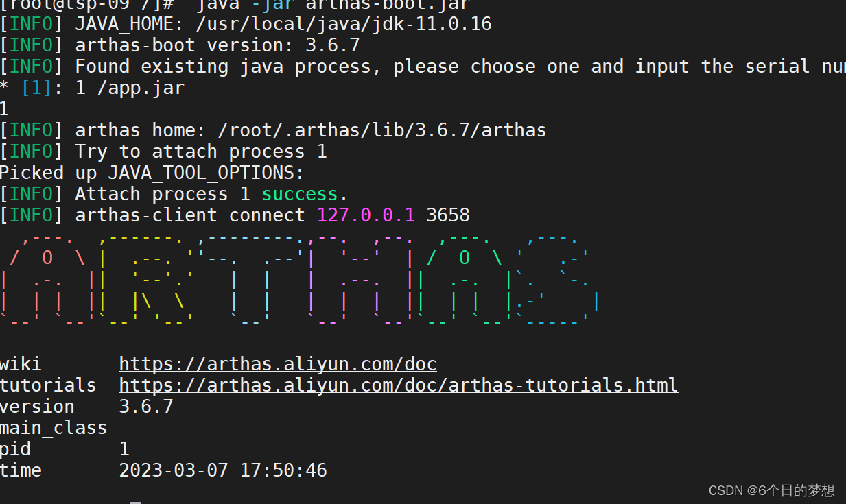The height and width of the screenshot is (504, 846).
Task: Select the arthas-boot version 3.6.7 line
Action: click(180, 46)
